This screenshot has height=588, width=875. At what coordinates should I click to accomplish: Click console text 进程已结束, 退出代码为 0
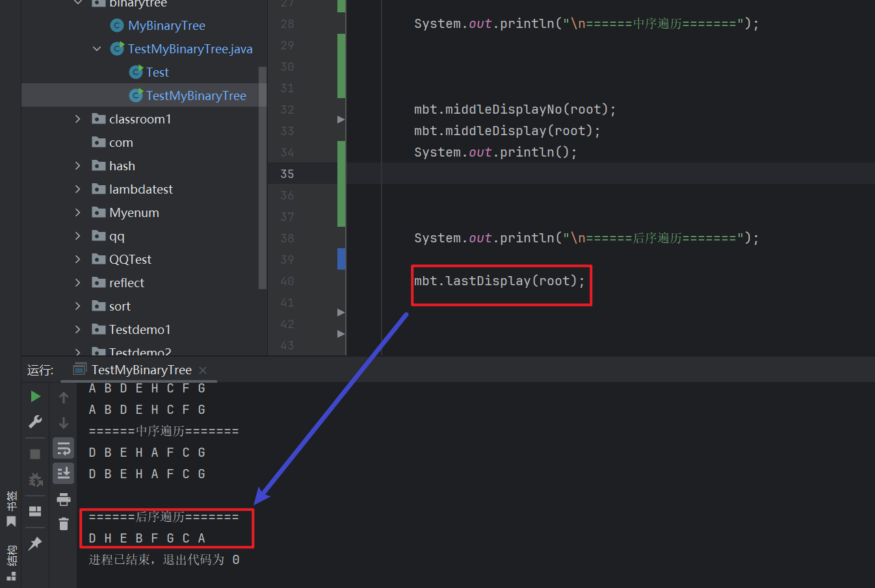pos(164,559)
